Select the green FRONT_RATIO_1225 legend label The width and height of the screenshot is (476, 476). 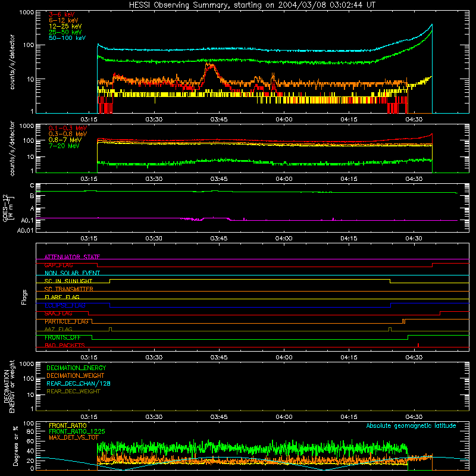tap(77, 431)
